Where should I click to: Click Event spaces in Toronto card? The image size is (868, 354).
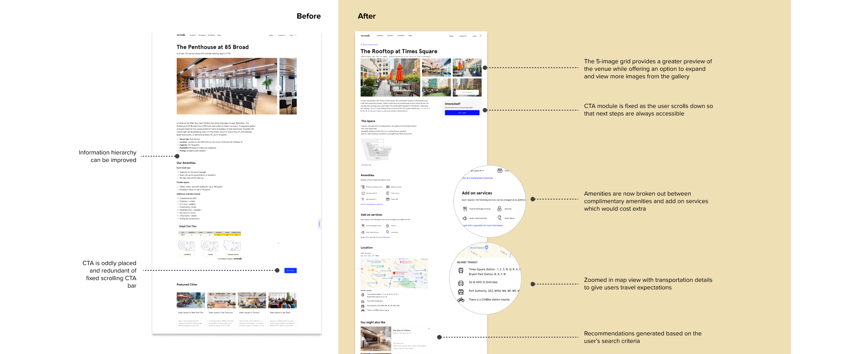[252, 310]
